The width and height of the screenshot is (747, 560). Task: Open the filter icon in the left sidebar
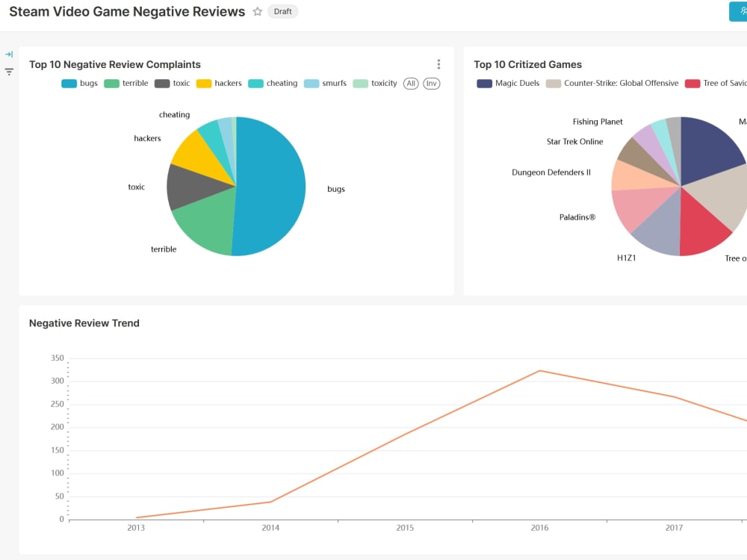pos(9,71)
